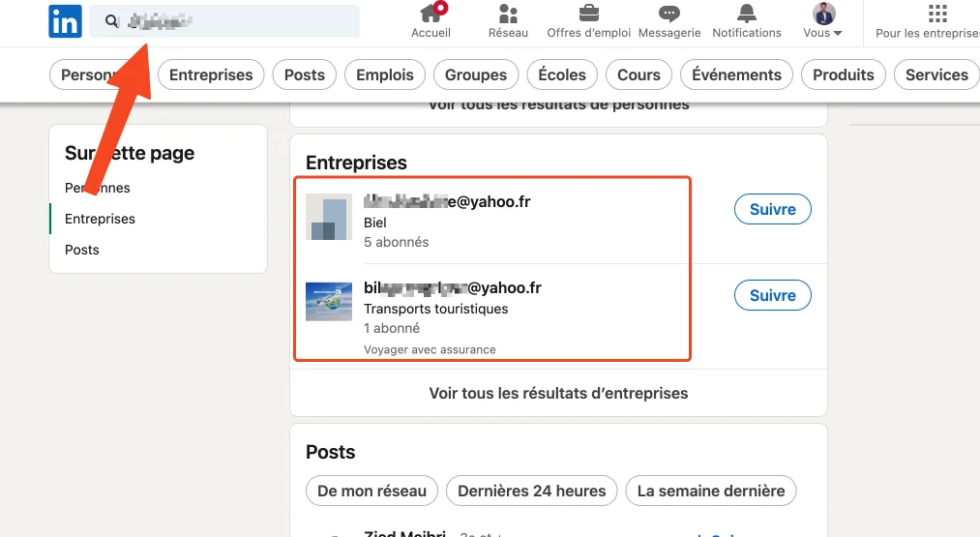
Task: Filter results by Cours
Action: [638, 75]
